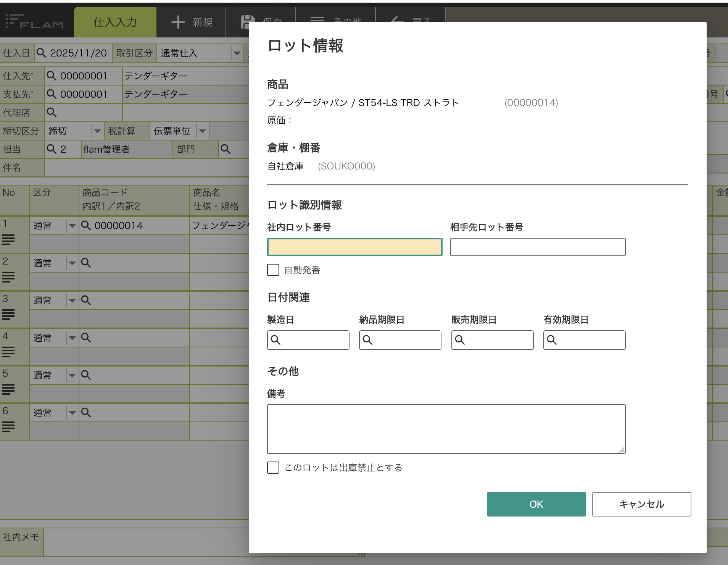Click the 相手先ロット番号 input field

pyautogui.click(x=538, y=247)
